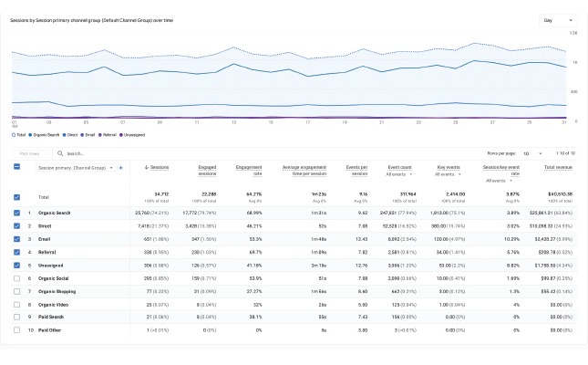Open the Rows per page dropdown
The width and height of the screenshot is (588, 365).
click(x=532, y=153)
